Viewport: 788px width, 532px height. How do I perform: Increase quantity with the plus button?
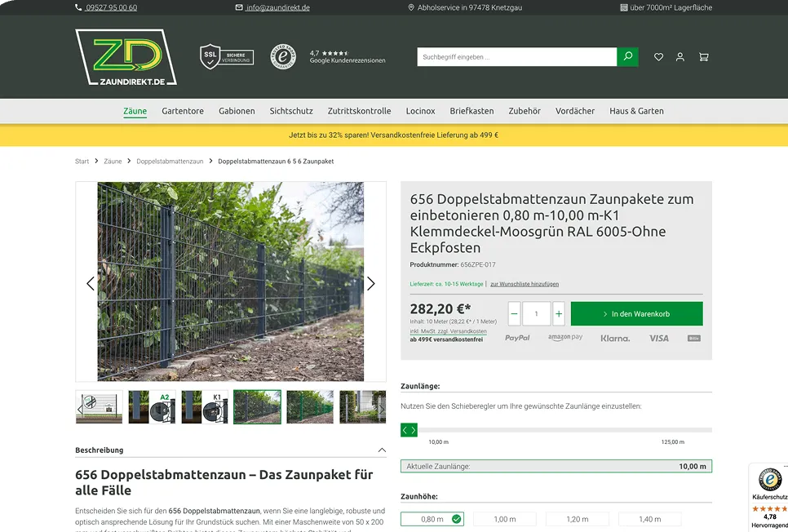coord(559,313)
